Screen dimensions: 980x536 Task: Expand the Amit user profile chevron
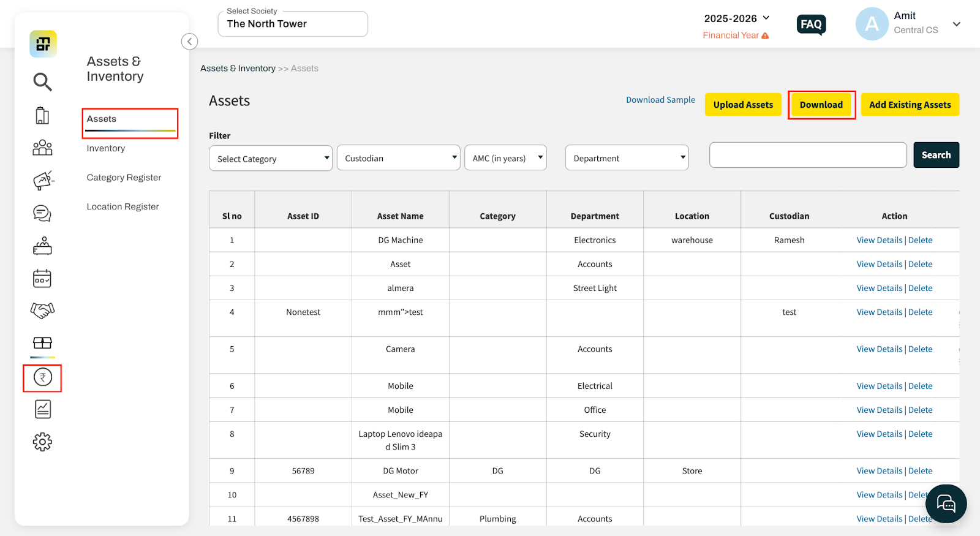click(x=957, y=25)
